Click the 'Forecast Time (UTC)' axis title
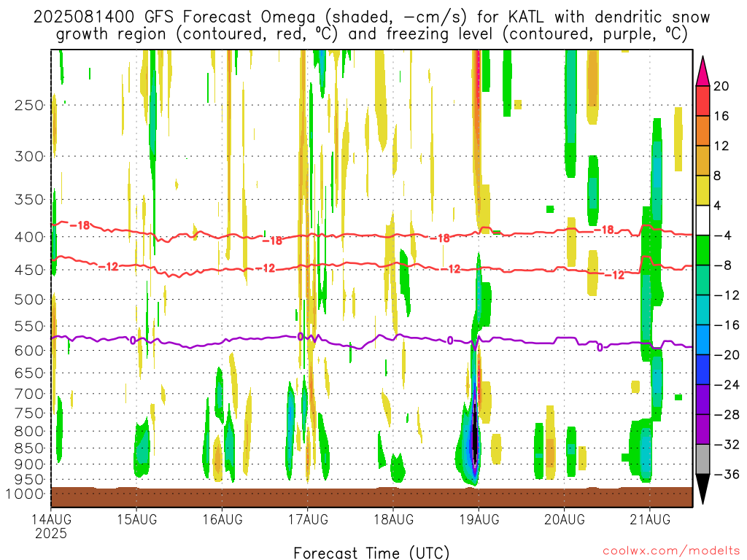Screen dimensions: 747x560 (x=371, y=553)
